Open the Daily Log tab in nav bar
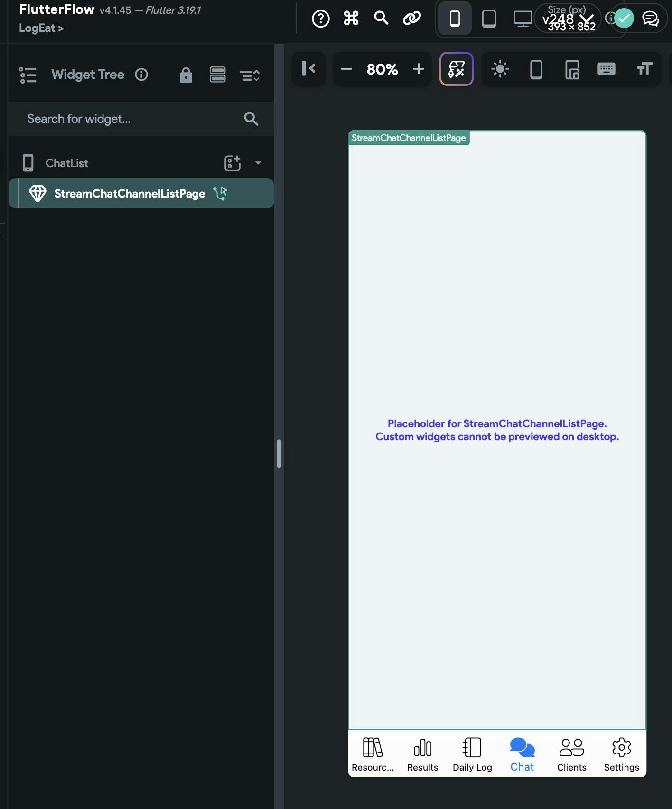The width and height of the screenshot is (672, 809). [x=472, y=754]
